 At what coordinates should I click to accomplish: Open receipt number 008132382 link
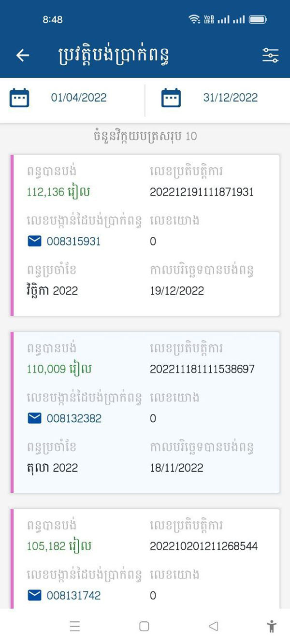pyautogui.click(x=74, y=418)
